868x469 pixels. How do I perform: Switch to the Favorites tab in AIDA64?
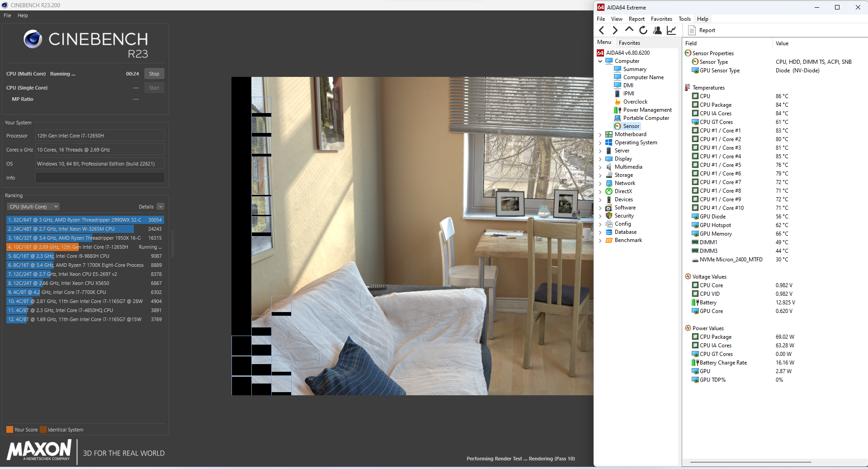(x=629, y=43)
